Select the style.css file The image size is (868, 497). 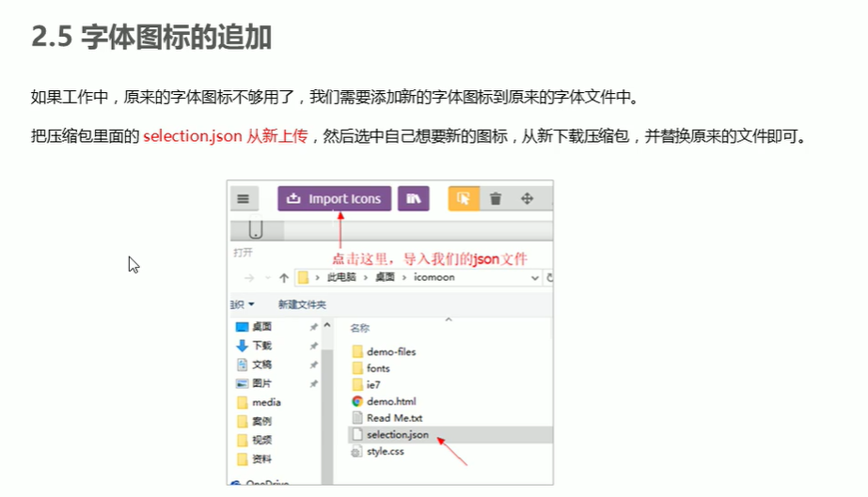386,451
